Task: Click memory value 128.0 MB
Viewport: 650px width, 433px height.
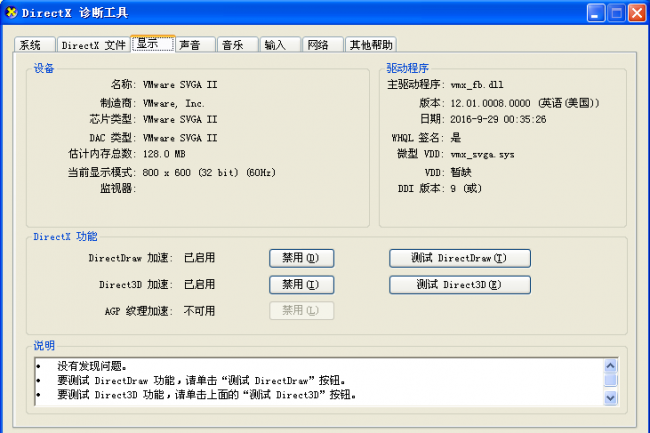Action: pos(164,154)
